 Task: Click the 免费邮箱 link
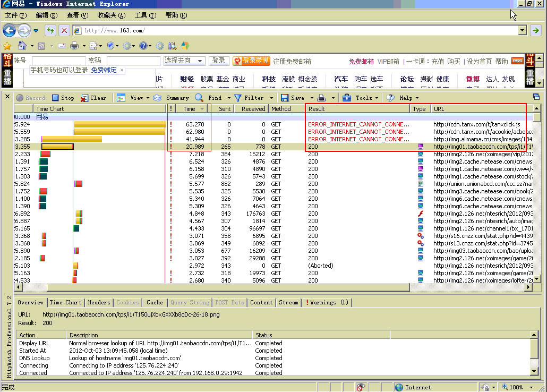[x=361, y=62]
